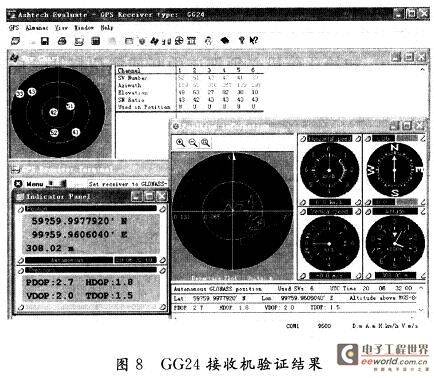Click the scroll-up arrow of channel table

[x=422, y=69]
